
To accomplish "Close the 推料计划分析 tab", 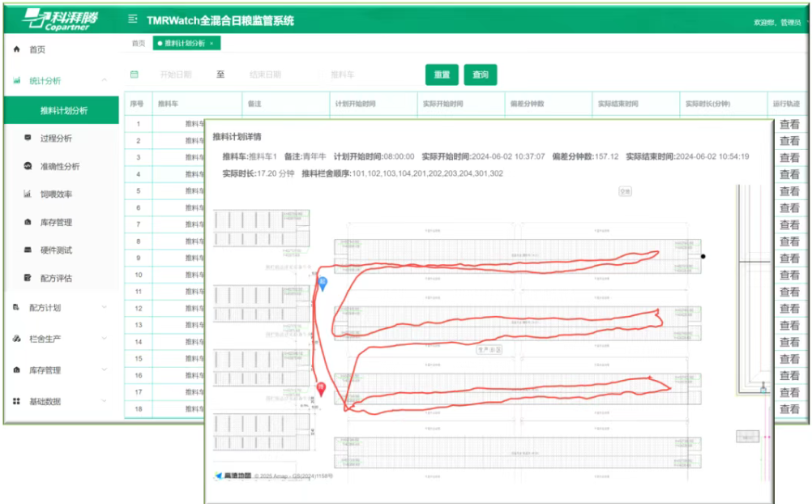I will (x=212, y=43).
